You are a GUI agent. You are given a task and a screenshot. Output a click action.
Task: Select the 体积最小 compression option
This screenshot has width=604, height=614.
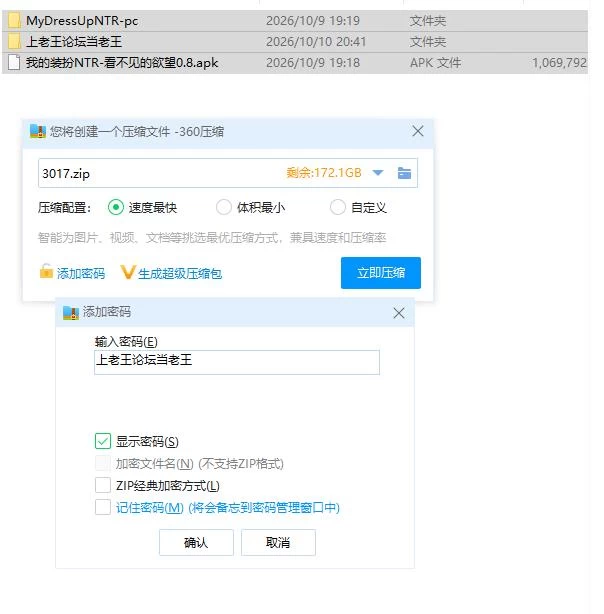224,207
